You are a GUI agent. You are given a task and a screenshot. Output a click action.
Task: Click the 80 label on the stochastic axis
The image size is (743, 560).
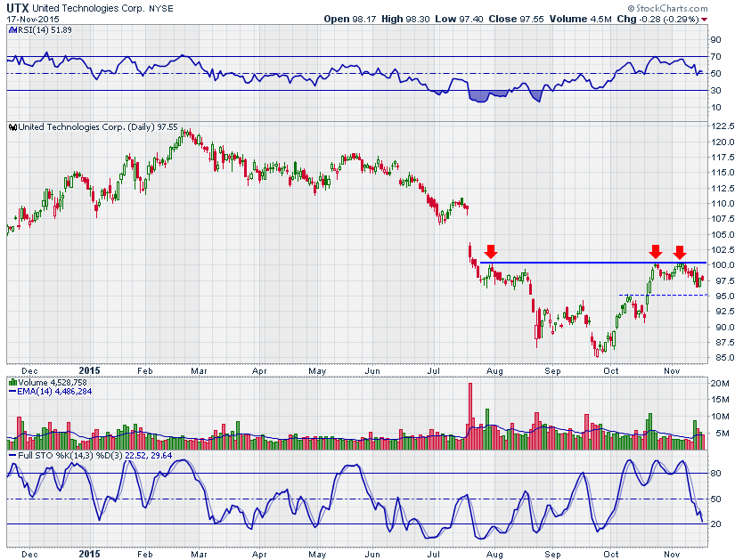(715, 474)
